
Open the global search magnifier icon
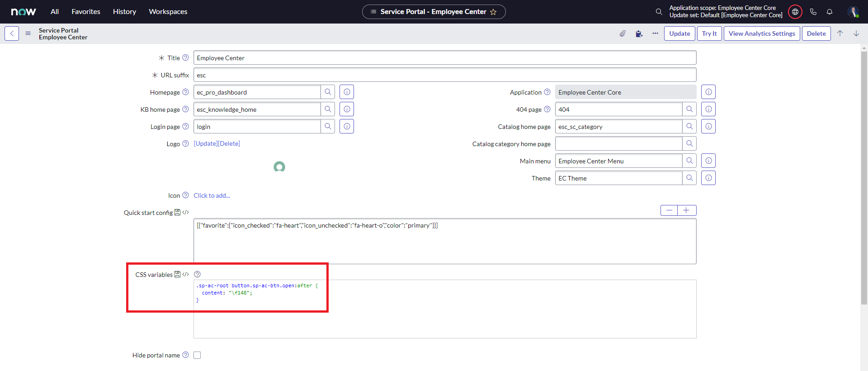tap(659, 12)
